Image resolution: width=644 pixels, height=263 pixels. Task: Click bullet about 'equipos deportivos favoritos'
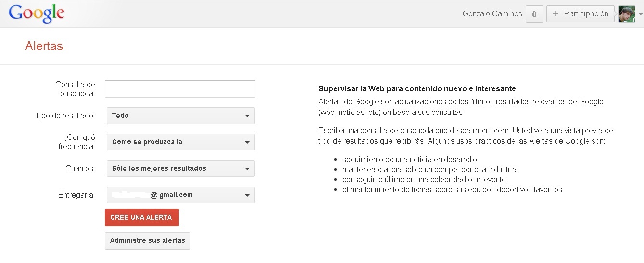click(452, 189)
